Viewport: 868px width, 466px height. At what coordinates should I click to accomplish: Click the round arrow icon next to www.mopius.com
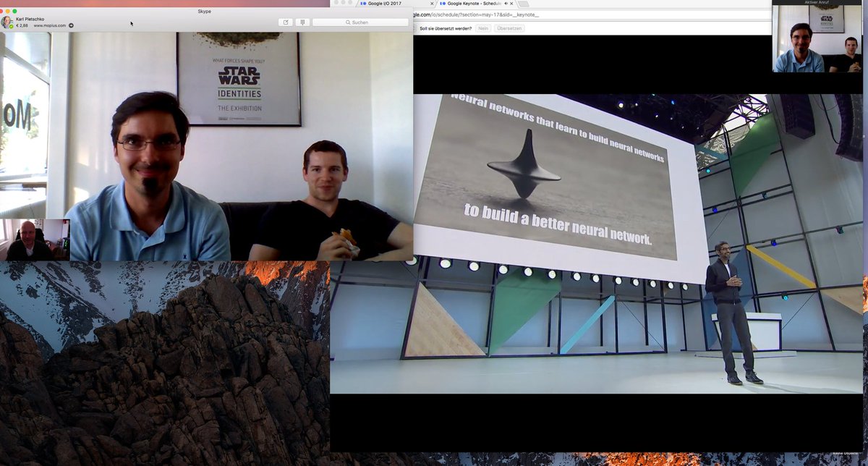[x=71, y=26]
